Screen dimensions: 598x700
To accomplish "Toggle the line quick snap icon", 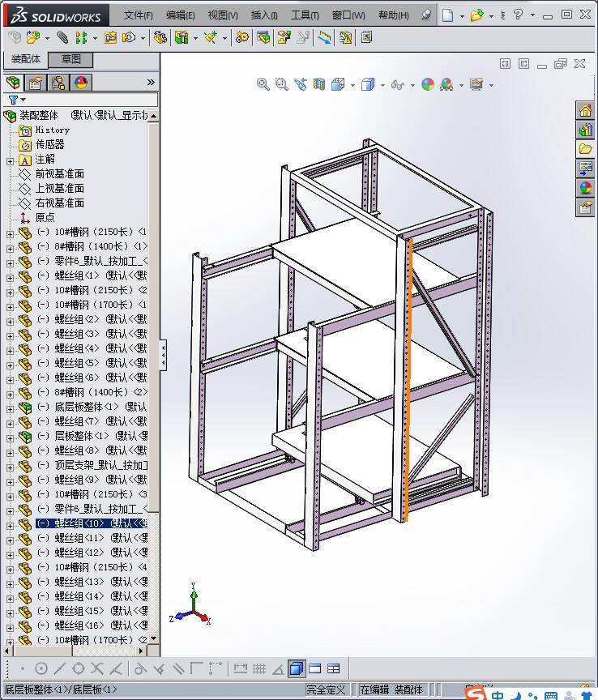I will (60, 668).
